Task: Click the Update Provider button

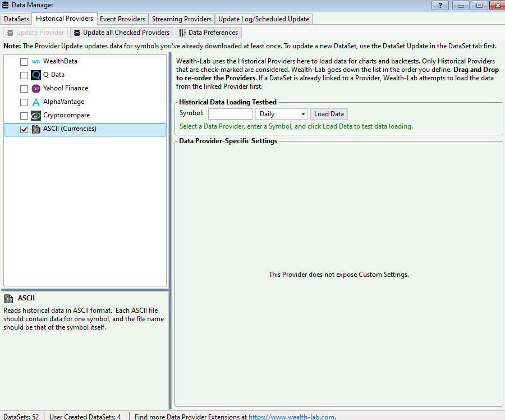Action: pyautogui.click(x=36, y=33)
